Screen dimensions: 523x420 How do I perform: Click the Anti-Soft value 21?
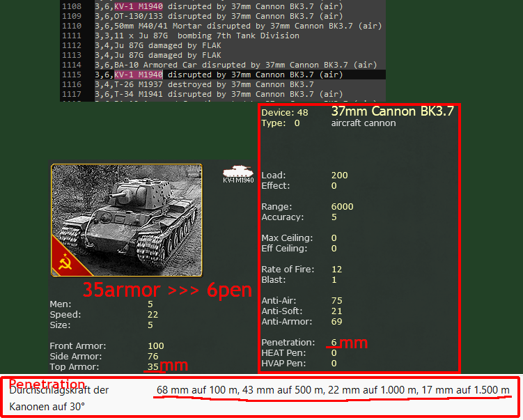336,311
